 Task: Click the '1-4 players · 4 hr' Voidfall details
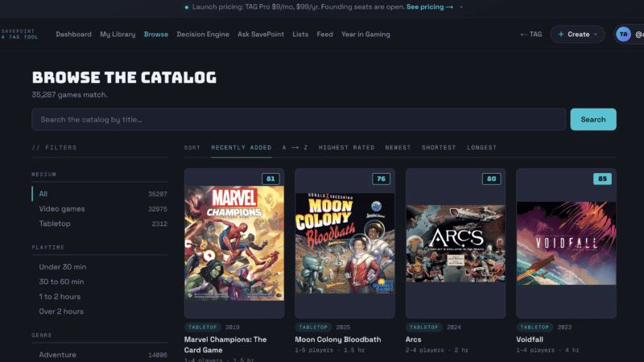[547, 350]
